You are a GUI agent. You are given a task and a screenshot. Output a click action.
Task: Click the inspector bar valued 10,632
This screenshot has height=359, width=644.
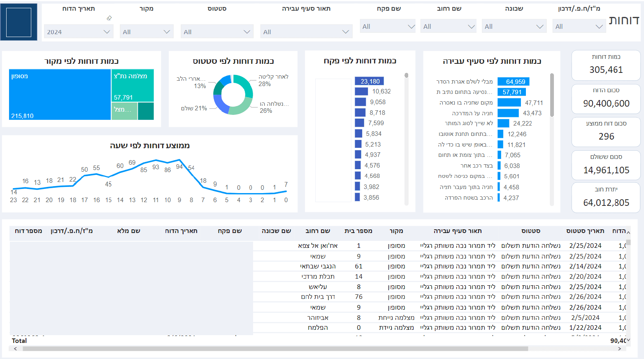[360, 91]
